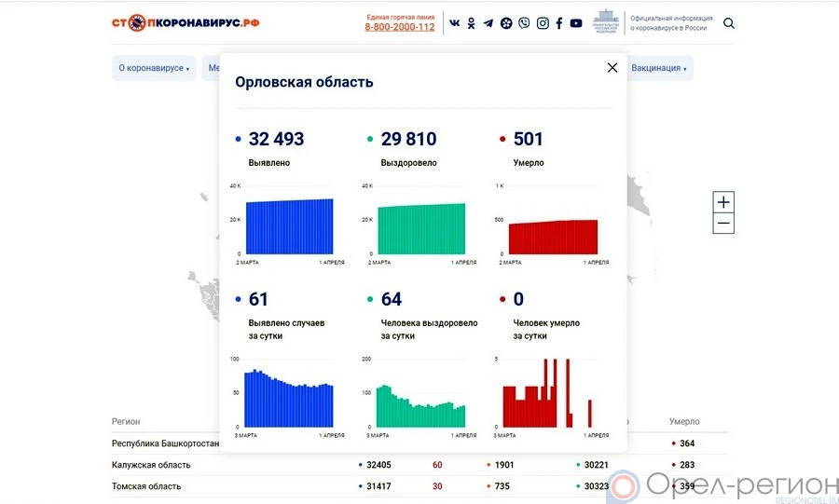Open the YouTube channel icon
Image resolution: width=839 pixels, height=504 pixels.
(x=576, y=23)
